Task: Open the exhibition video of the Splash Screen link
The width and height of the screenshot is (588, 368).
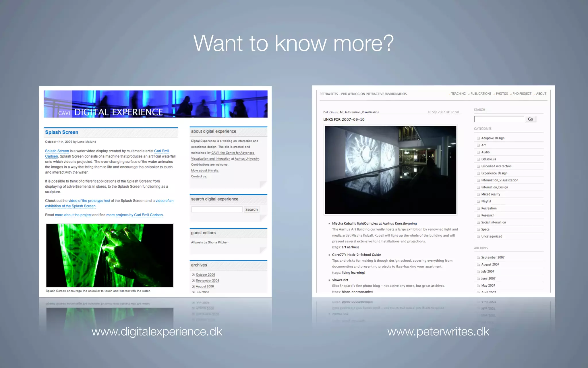Action: tap(109, 203)
